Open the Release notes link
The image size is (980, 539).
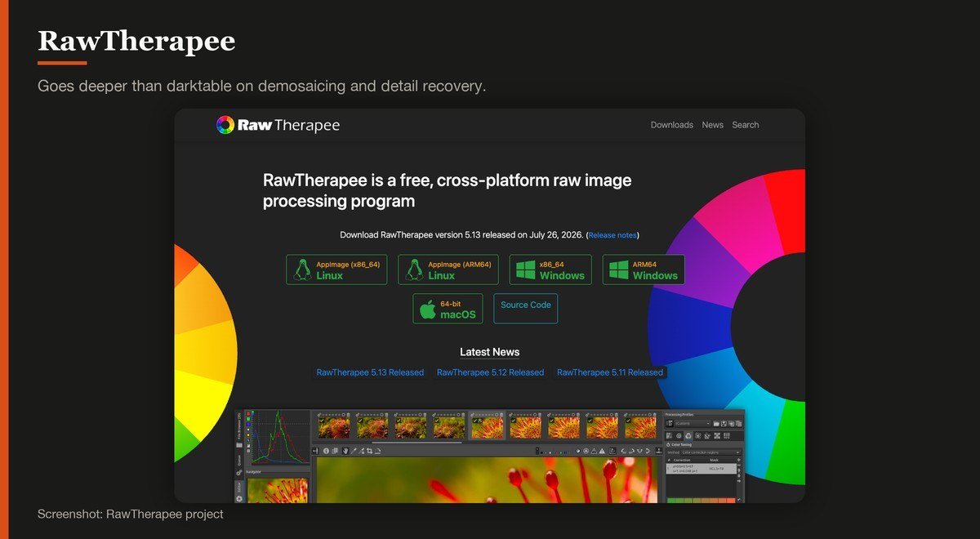(612, 235)
